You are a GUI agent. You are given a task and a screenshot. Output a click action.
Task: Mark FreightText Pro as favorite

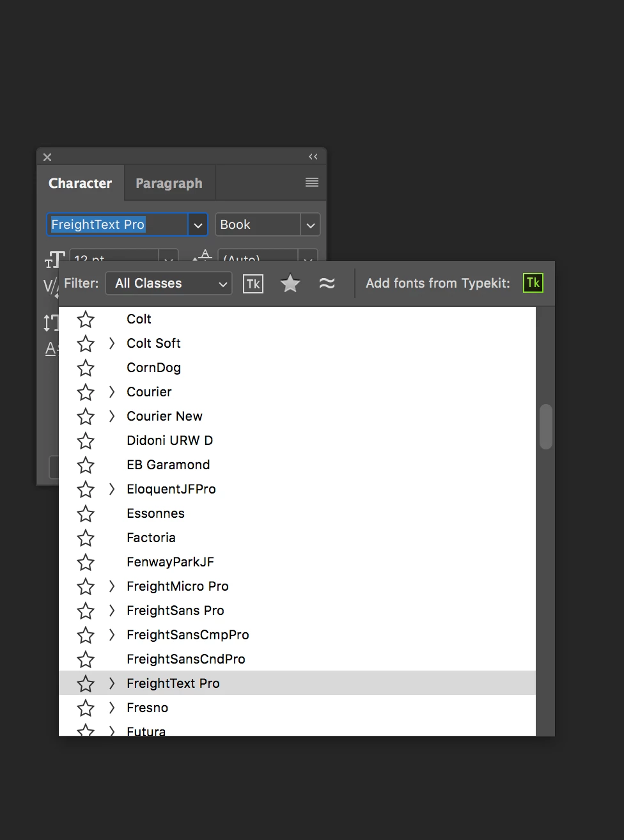tap(86, 684)
